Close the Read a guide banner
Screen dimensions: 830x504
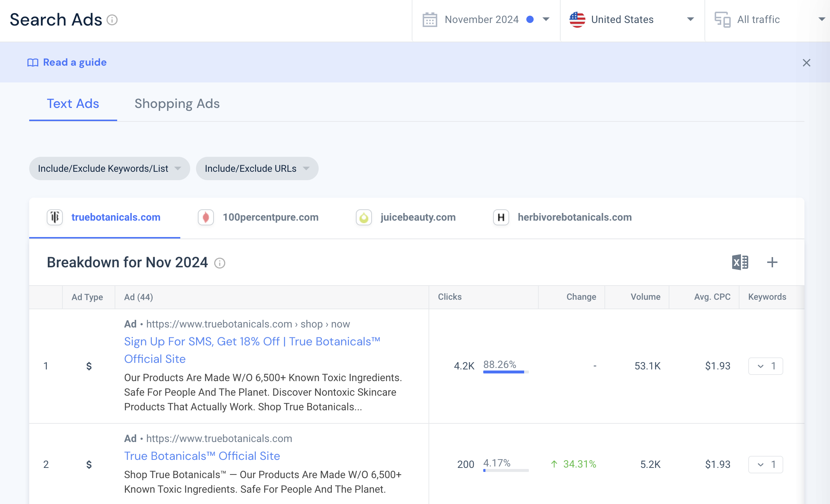click(806, 63)
